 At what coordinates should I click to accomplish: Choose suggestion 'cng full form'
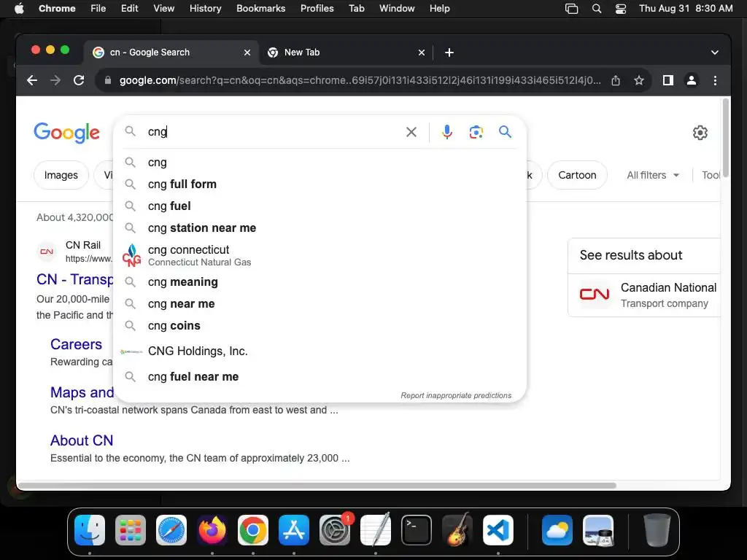[x=320, y=184]
